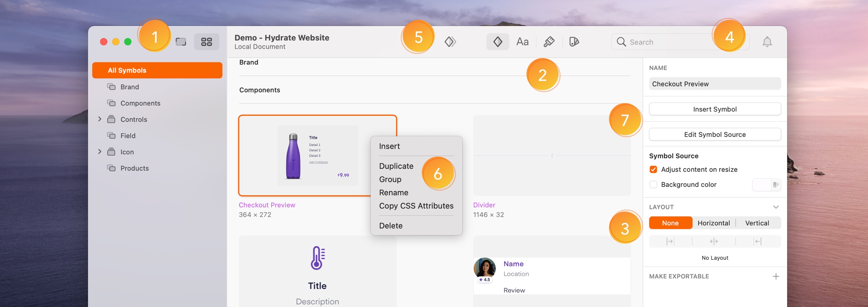The width and height of the screenshot is (868, 307).
Task: Click the Divider symbol thumbnail
Action: pos(551,156)
